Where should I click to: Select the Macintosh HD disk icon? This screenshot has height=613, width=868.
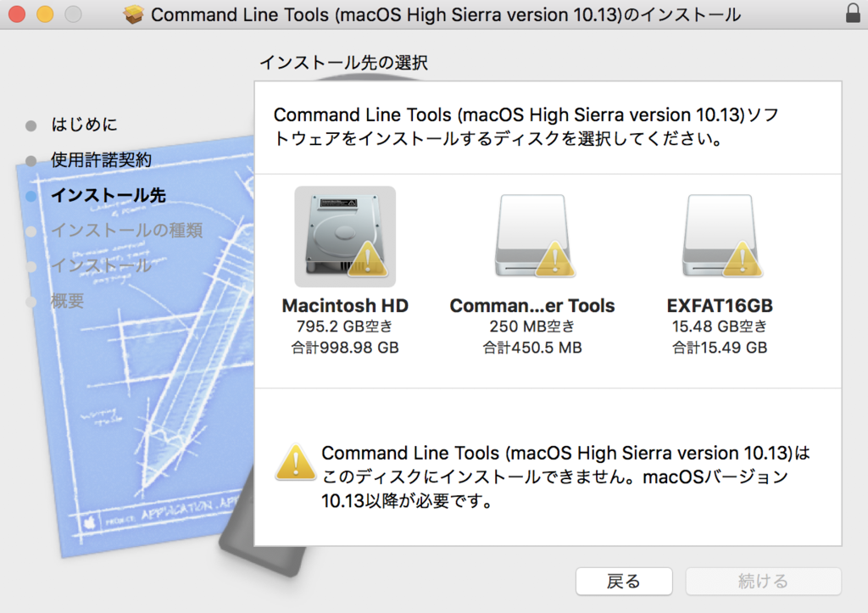[345, 237]
